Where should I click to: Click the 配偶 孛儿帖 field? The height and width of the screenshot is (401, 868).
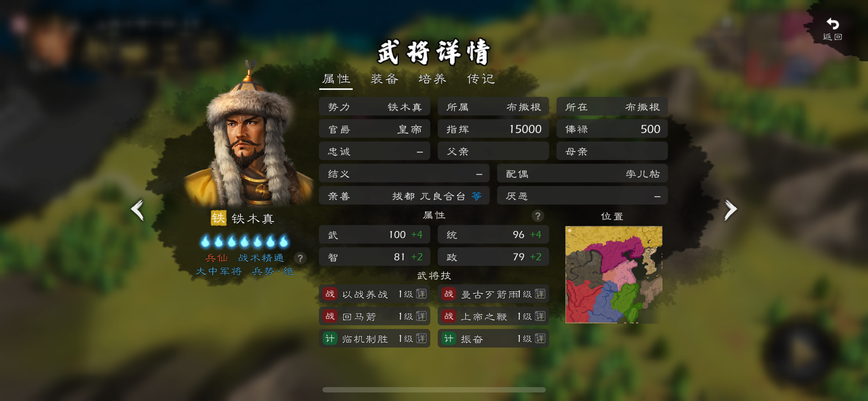click(582, 174)
